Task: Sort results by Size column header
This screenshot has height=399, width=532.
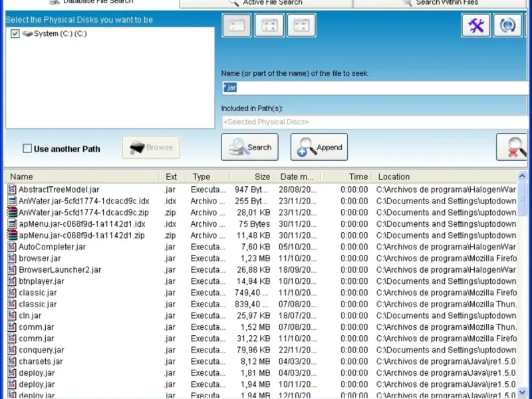Action: click(x=251, y=177)
